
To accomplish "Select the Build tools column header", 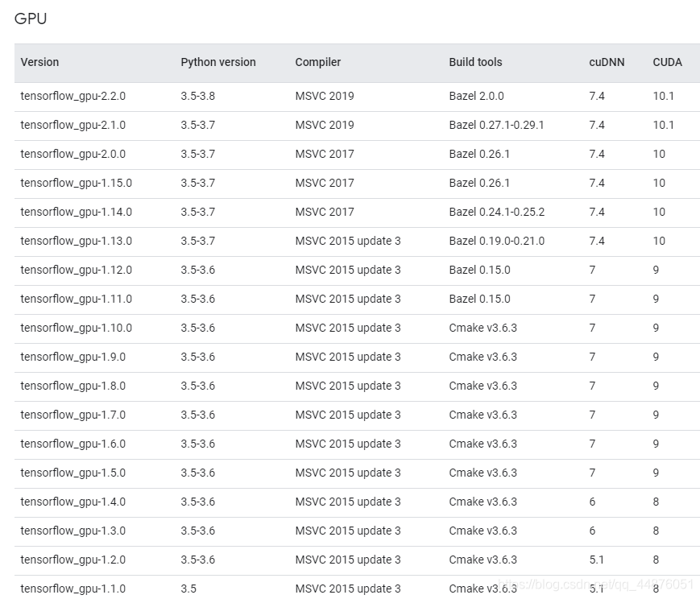I will coord(475,62).
